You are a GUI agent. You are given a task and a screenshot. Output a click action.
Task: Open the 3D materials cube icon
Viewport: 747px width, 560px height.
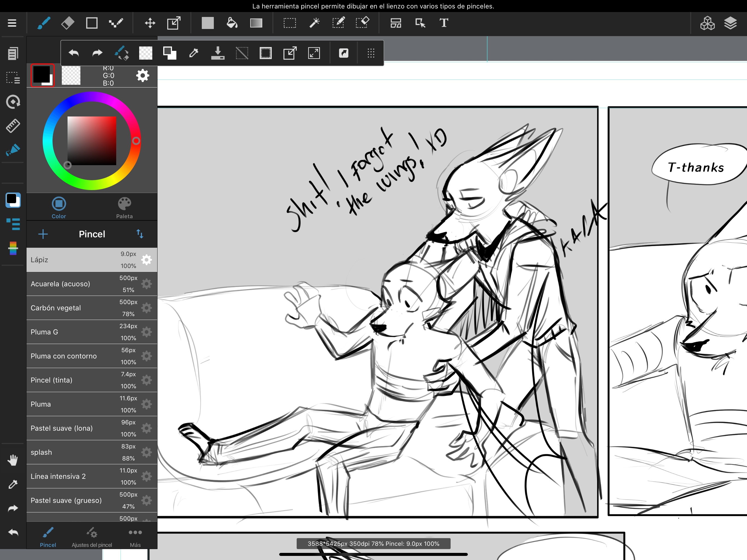click(707, 23)
